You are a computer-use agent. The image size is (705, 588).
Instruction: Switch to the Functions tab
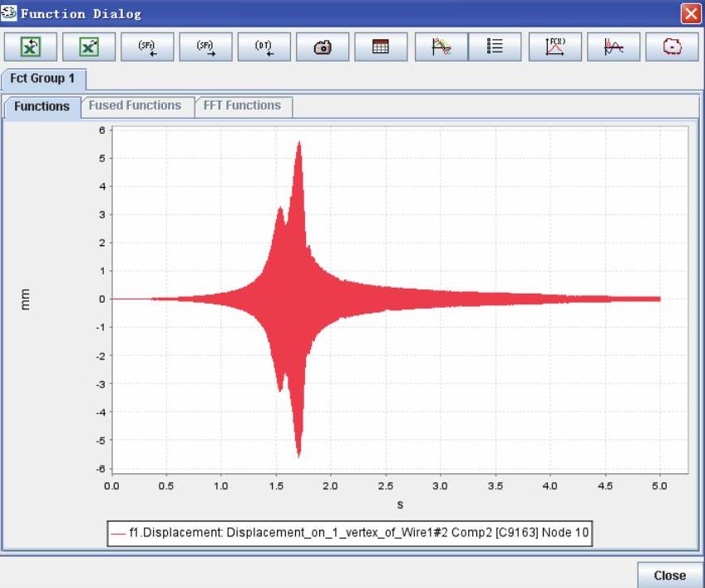pyautogui.click(x=42, y=106)
